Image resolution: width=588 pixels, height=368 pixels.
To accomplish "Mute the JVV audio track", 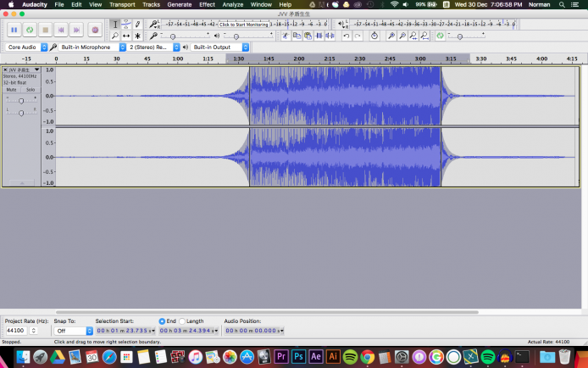I will coord(11,89).
